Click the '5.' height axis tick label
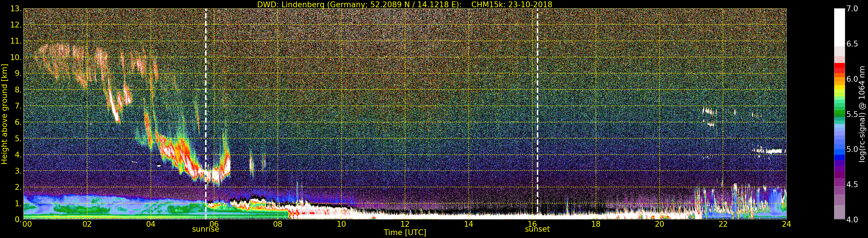Image resolution: width=868 pixels, height=238 pixels. tap(18, 138)
